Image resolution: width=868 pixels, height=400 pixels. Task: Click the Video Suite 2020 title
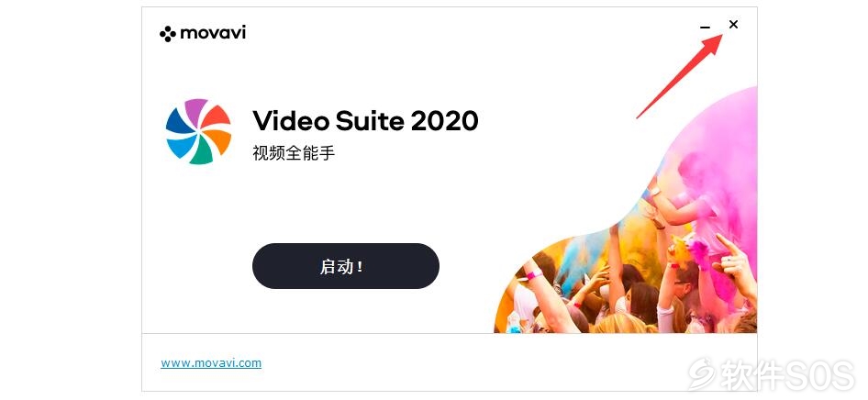click(365, 120)
